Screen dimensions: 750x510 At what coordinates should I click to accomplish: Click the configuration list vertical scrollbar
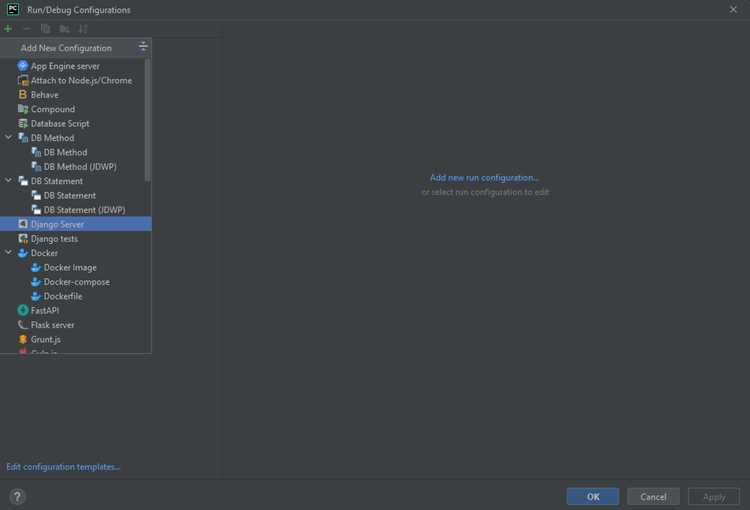pos(147,120)
